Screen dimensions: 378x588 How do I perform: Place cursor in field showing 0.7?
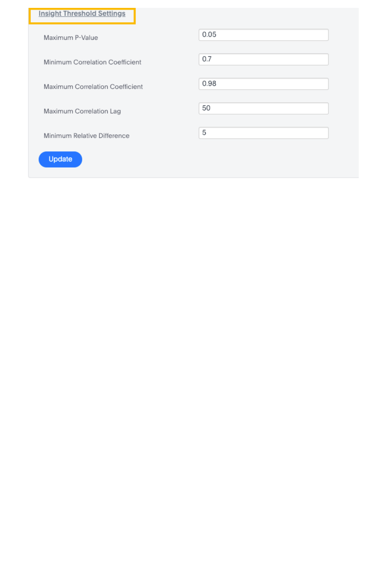pyautogui.click(x=263, y=59)
